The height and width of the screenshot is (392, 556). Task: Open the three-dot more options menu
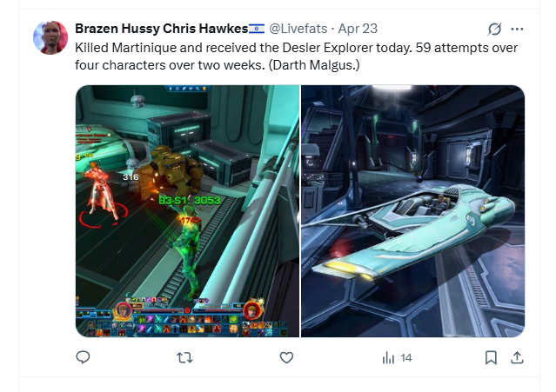click(x=517, y=29)
